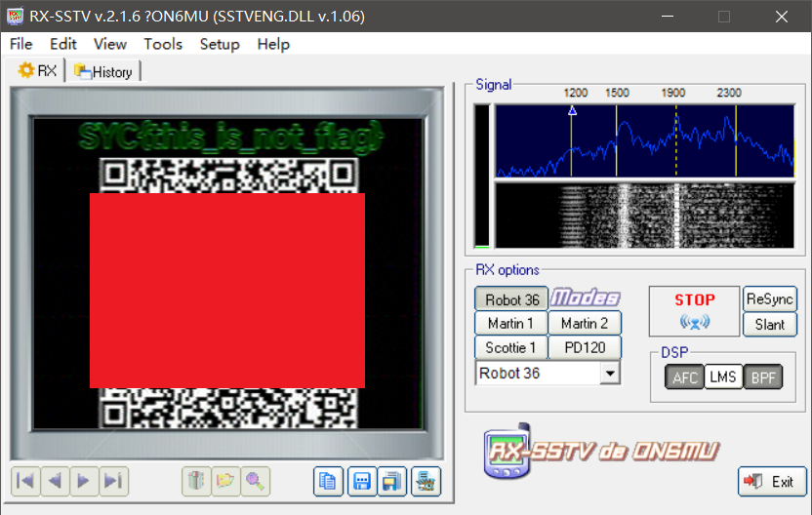The width and height of the screenshot is (812, 515).
Task: Click the 1500 frequency label
Action: 617,93
